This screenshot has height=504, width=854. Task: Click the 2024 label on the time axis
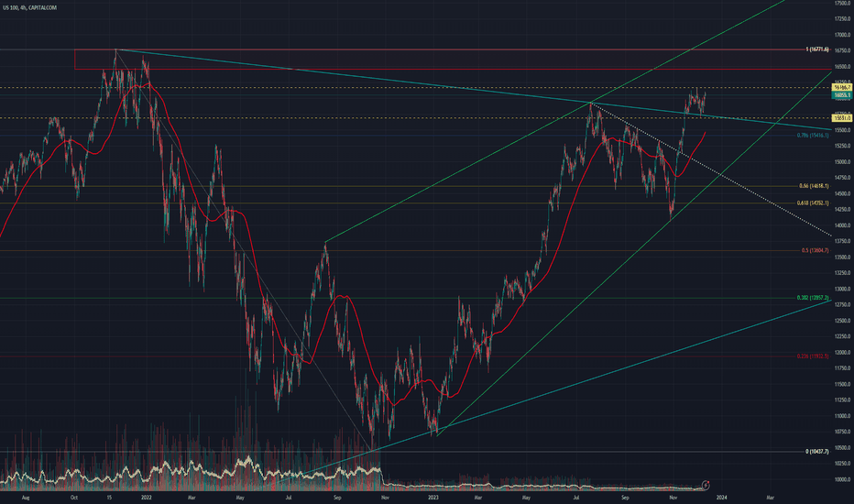(722, 498)
